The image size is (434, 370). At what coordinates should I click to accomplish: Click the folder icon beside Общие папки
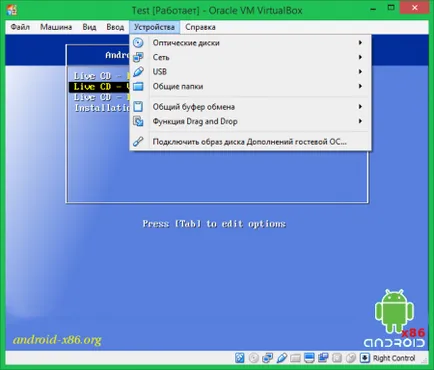click(x=138, y=86)
